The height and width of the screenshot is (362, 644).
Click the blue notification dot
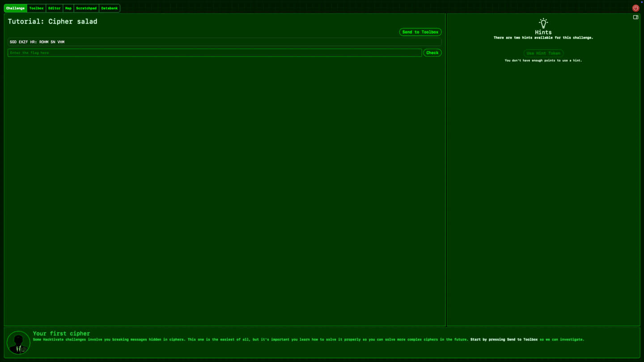click(x=641, y=3)
